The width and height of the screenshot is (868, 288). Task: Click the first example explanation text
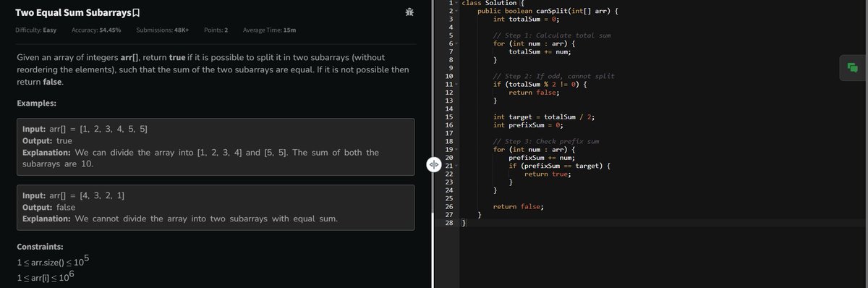point(200,158)
